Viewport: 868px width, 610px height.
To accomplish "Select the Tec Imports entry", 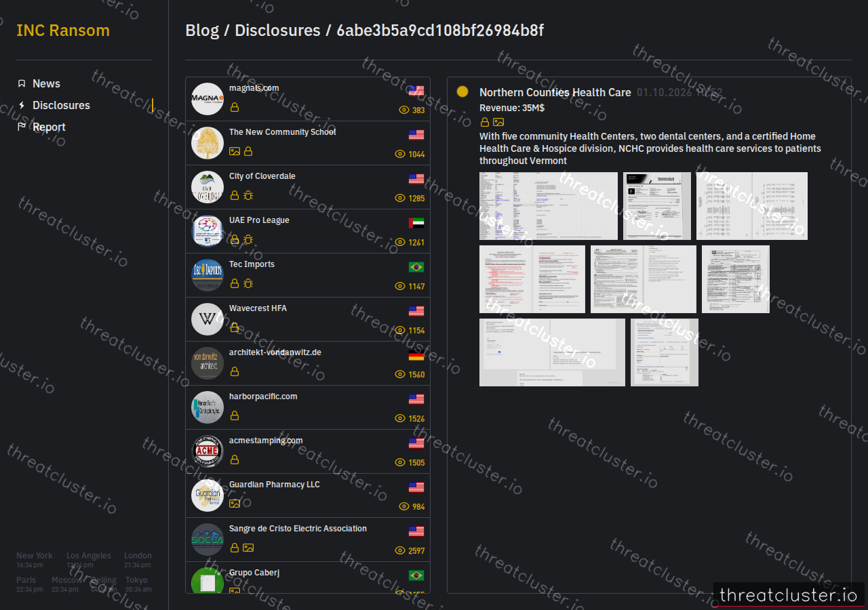I will 308,275.
